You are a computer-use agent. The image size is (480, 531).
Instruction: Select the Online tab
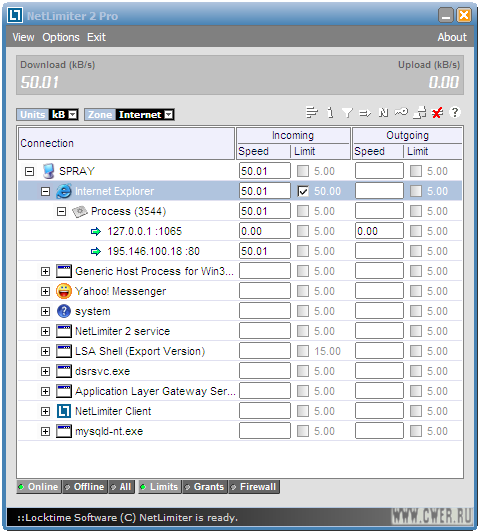[x=39, y=487]
